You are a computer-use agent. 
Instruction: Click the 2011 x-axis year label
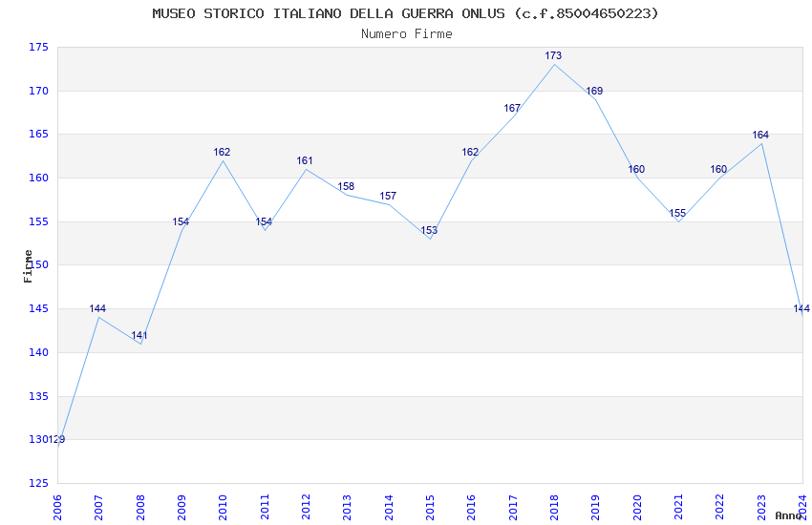click(x=265, y=508)
